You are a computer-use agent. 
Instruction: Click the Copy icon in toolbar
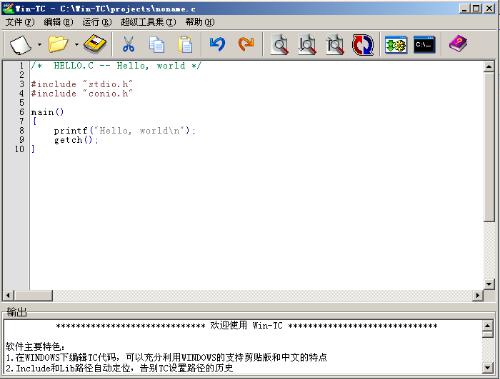tap(156, 45)
